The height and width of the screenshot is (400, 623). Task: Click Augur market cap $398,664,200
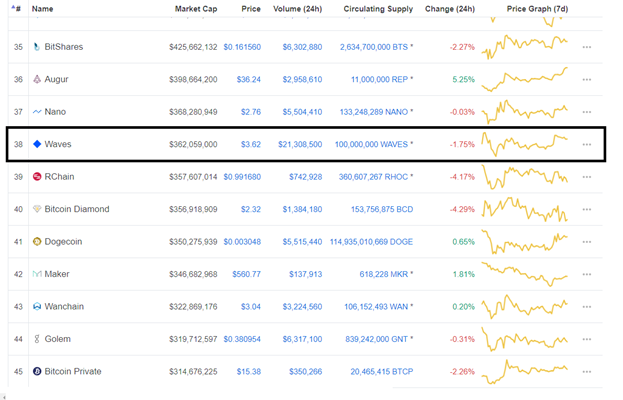pos(193,80)
